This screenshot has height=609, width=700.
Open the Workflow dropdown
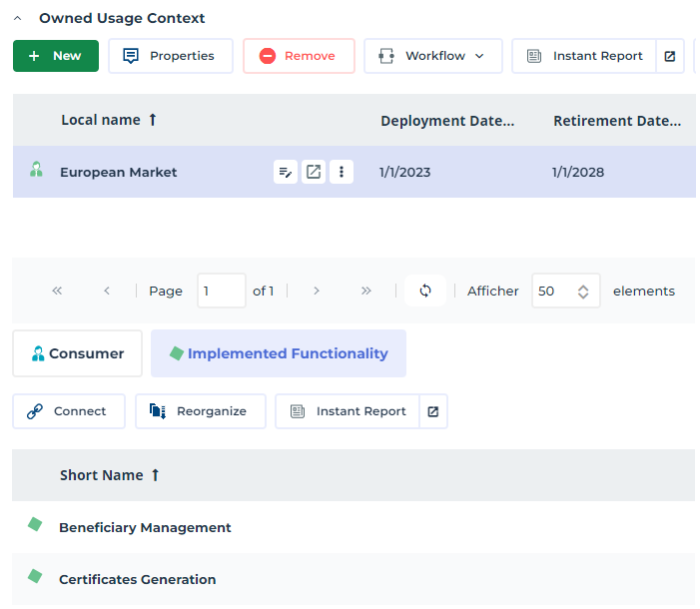(432, 56)
